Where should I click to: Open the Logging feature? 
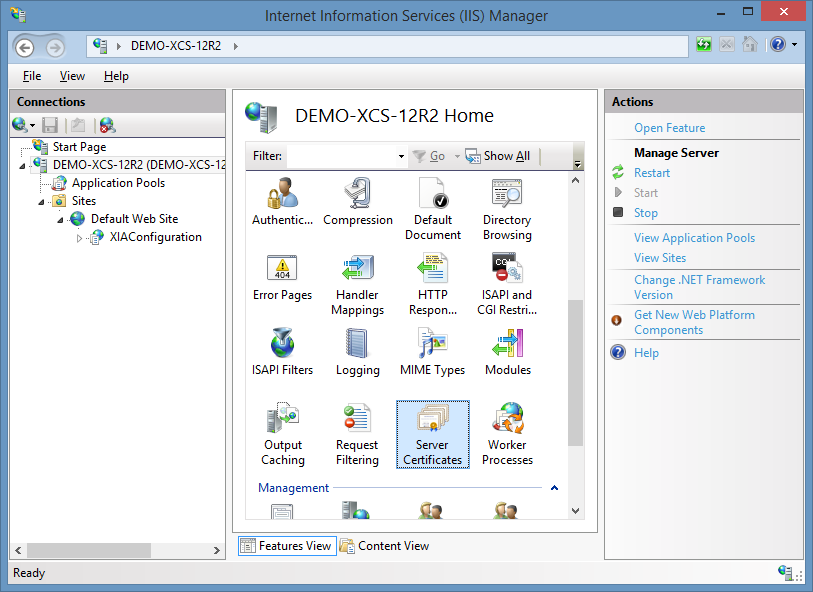358,352
